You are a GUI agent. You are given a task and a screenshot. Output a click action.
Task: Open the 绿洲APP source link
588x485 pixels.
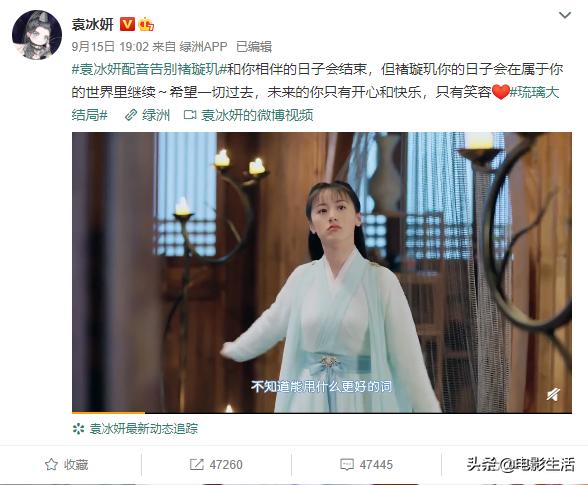(203, 47)
